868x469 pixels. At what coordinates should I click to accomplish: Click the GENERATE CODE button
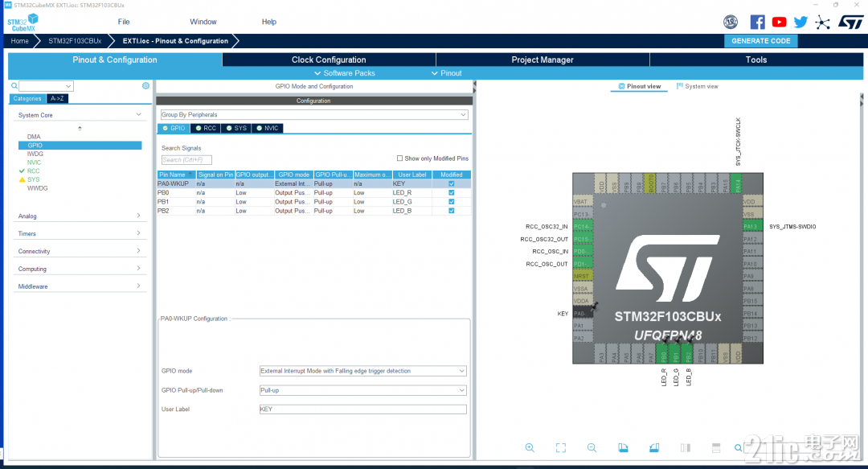[760, 41]
